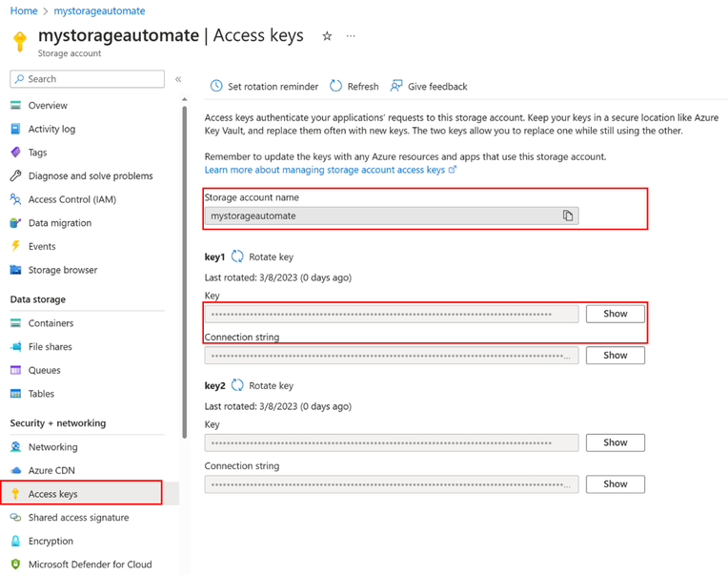Screen dimensions: 728x575
Task: Open the Tags menu label
Action: click(37, 153)
